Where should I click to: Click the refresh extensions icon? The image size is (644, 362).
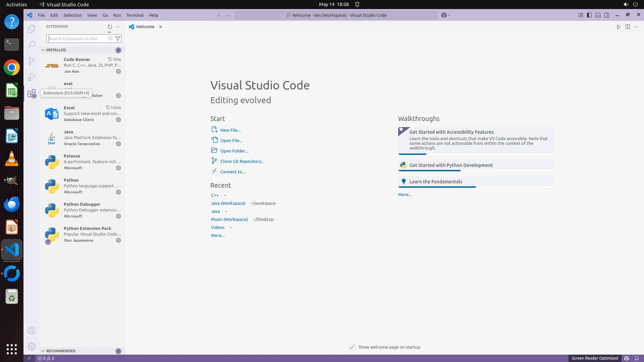coord(110,27)
